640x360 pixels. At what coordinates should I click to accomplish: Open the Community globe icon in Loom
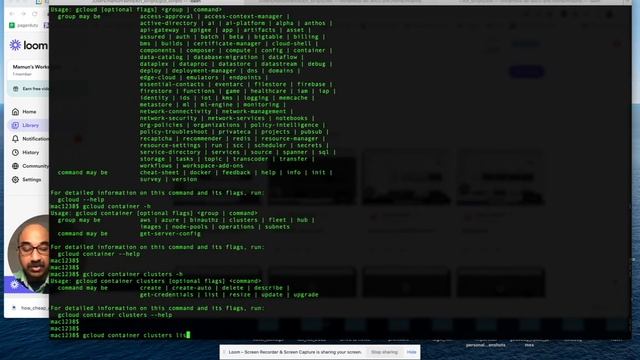16,166
